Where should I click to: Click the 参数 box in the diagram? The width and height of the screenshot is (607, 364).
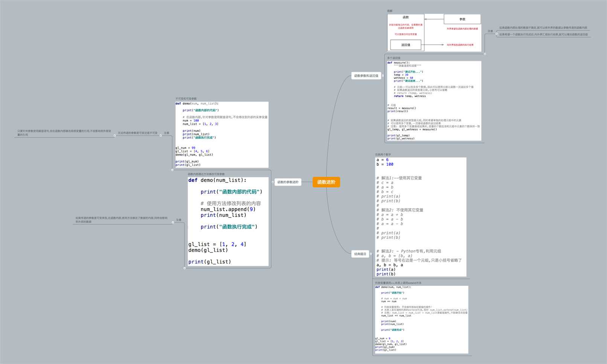pyautogui.click(x=462, y=19)
